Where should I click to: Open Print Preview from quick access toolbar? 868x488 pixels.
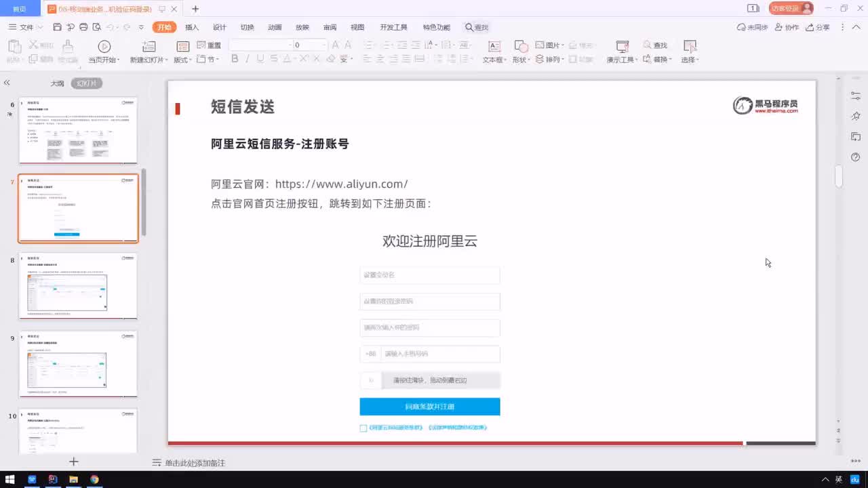[x=97, y=27]
